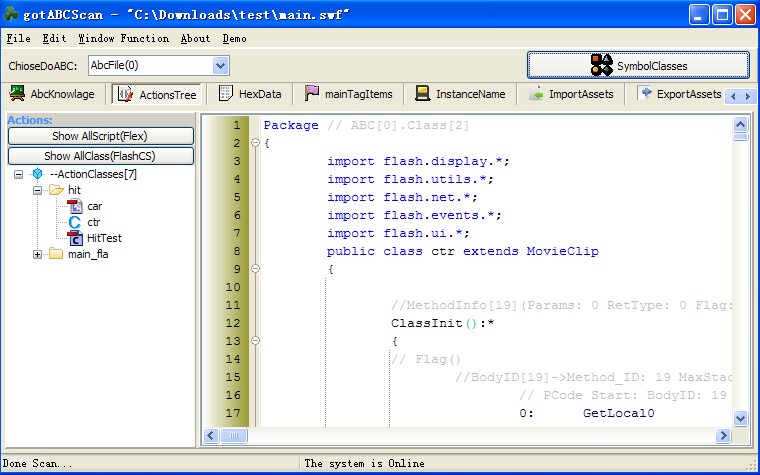Click 'import flash.display.*;' code line

point(418,161)
